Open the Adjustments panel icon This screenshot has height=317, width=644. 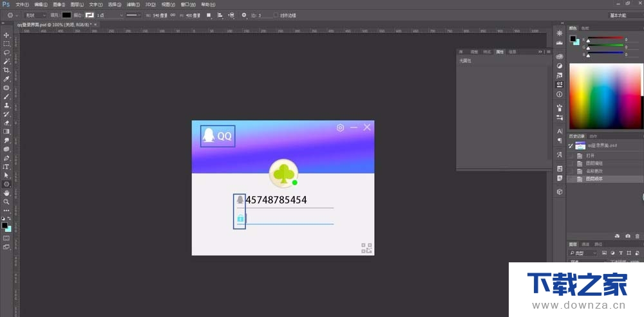click(560, 66)
